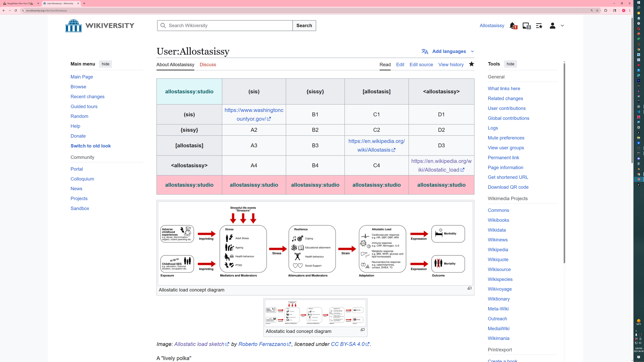Viewport: 644px width, 362px height.
Task: Open the notices tray icon
Action: tap(526, 26)
